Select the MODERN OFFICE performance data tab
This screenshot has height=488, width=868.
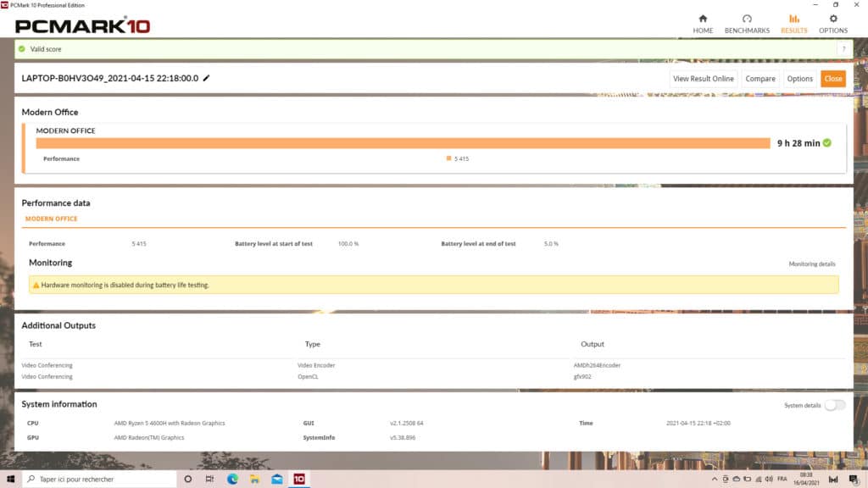[x=52, y=219]
